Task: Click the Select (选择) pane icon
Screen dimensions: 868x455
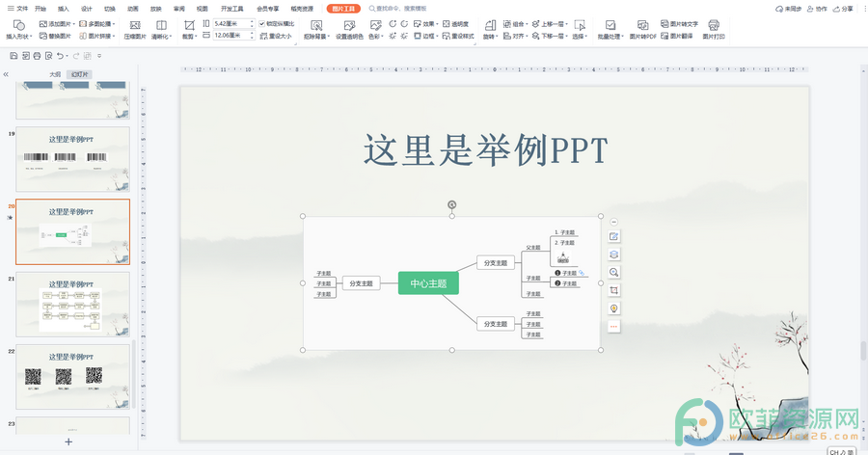Action: click(x=579, y=25)
